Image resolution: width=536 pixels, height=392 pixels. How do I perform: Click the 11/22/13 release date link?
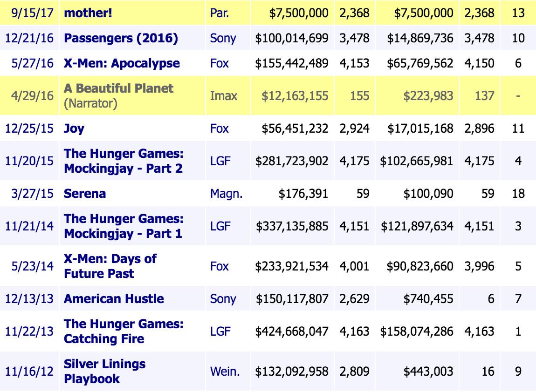[30, 331]
